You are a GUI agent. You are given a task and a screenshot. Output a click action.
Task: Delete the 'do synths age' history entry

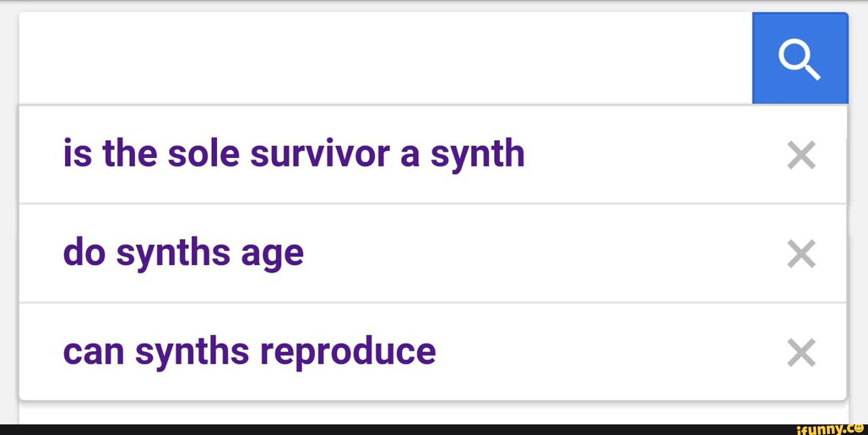point(801,254)
